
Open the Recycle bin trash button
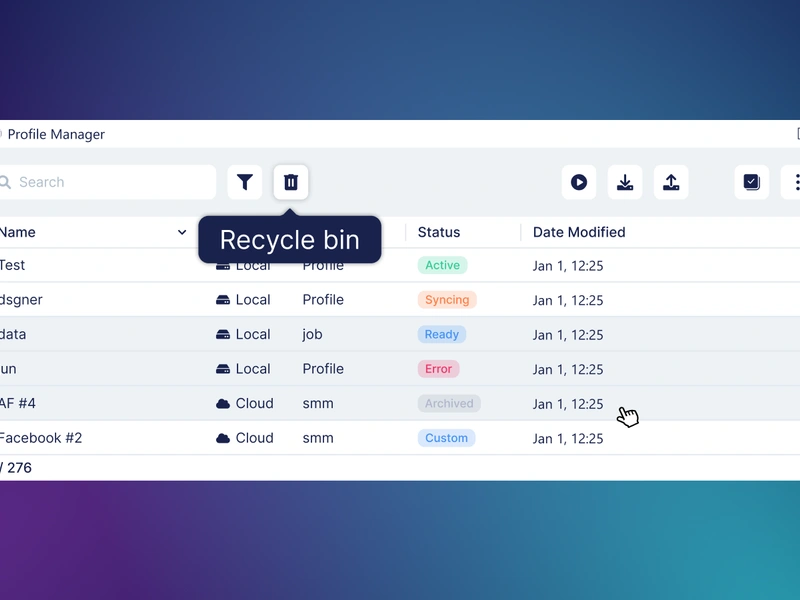291,182
